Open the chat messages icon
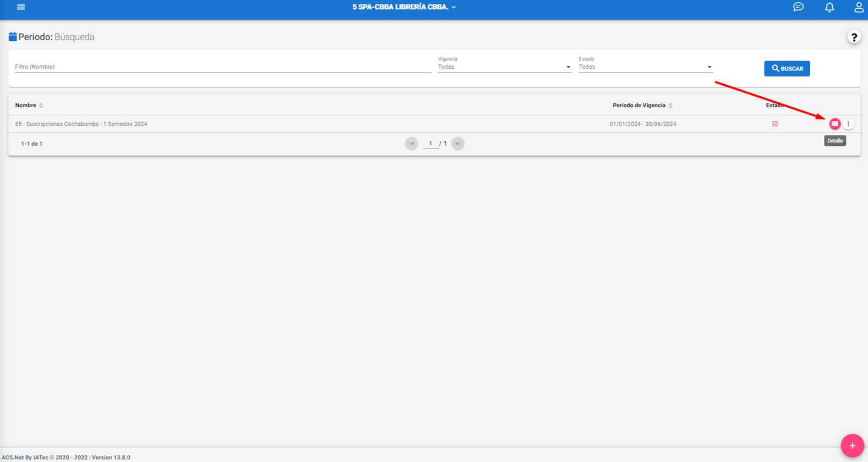This screenshot has width=868, height=462. coord(798,7)
